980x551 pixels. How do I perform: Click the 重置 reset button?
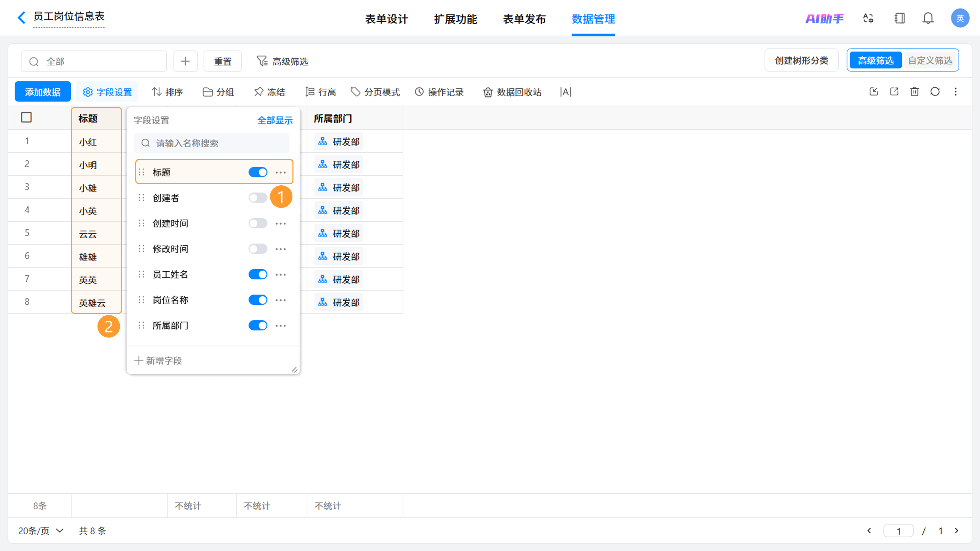pyautogui.click(x=223, y=61)
